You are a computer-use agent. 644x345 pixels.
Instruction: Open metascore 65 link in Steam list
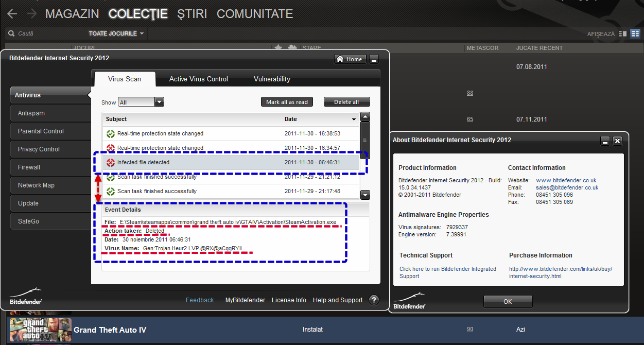tap(470, 119)
